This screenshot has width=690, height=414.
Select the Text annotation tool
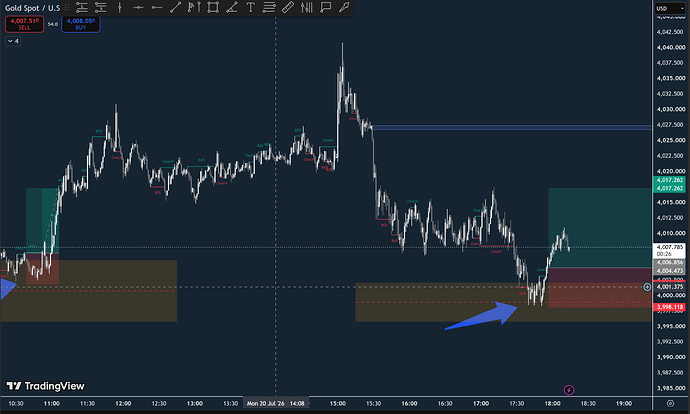250,7
